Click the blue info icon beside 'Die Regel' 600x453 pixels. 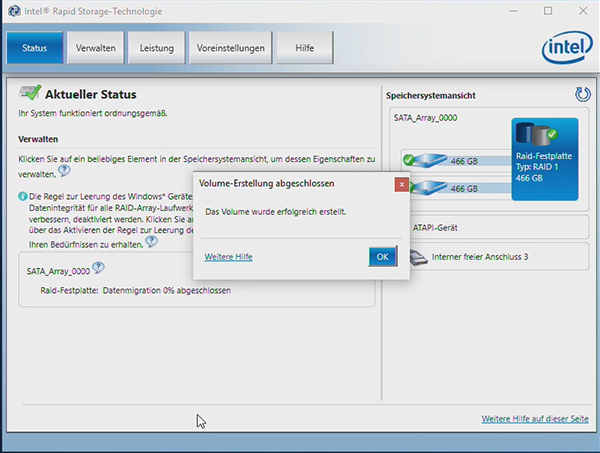[23, 196]
